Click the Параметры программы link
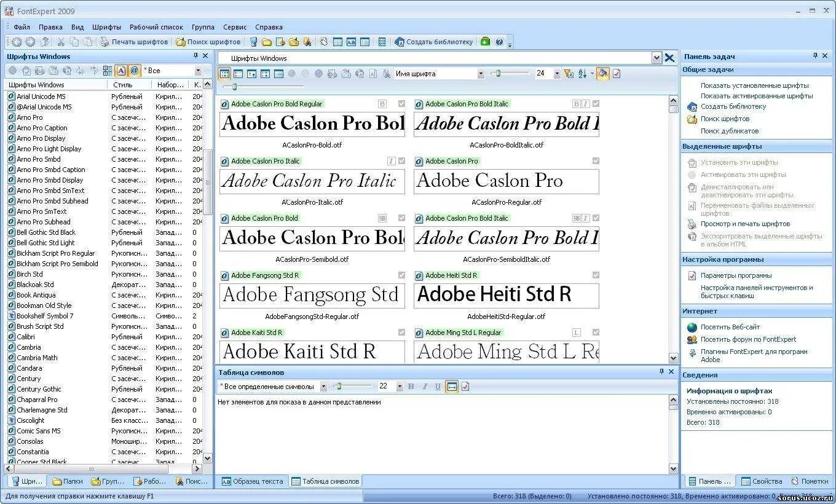The width and height of the screenshot is (836, 504). [736, 275]
